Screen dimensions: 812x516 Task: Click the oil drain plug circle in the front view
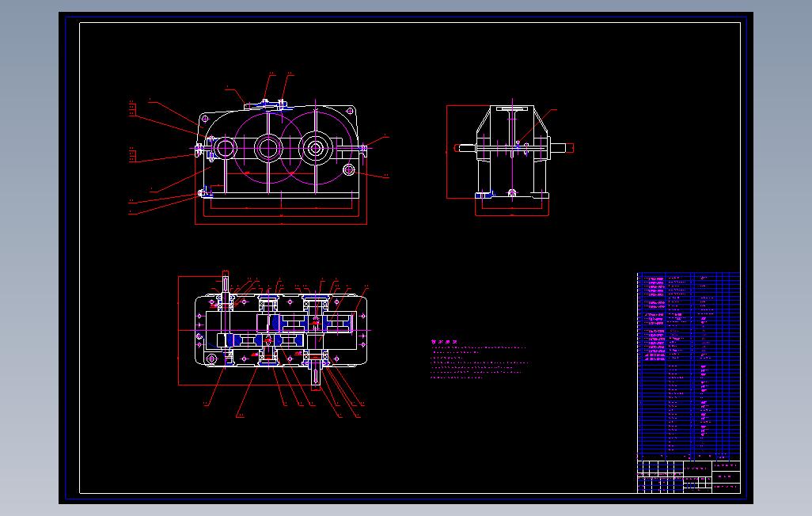click(x=349, y=169)
